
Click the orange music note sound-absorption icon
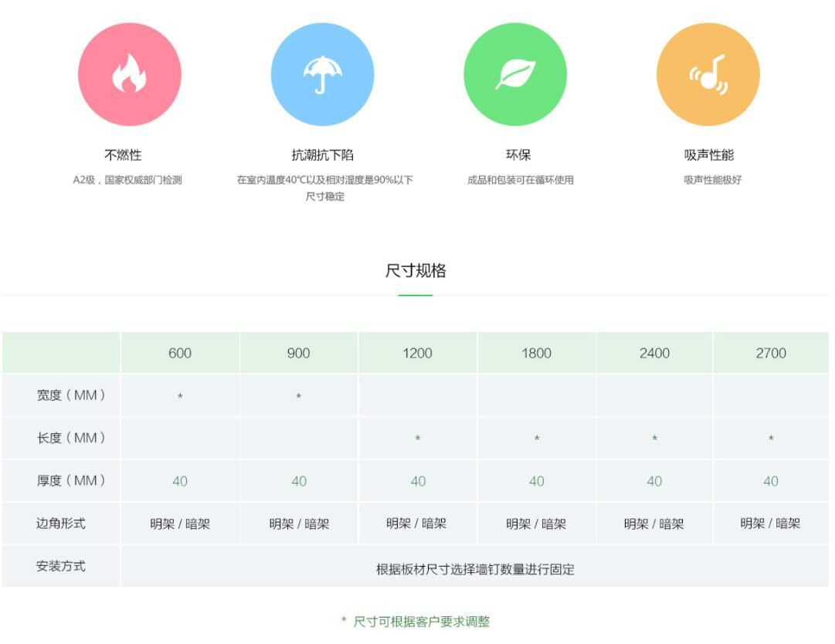[708, 75]
